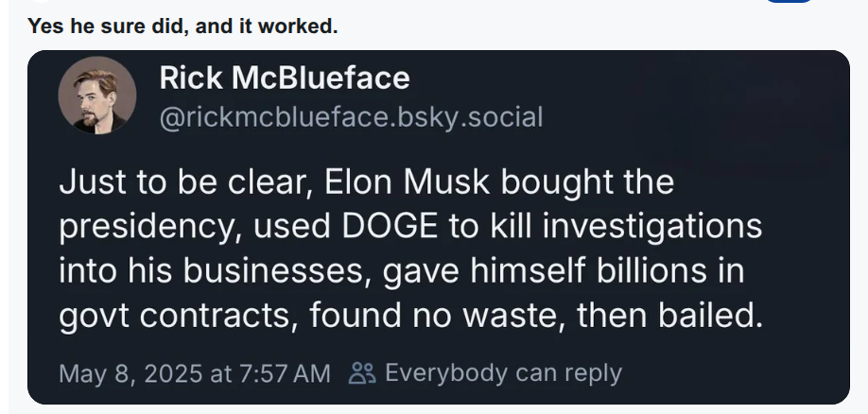
Task: Click Rick McBlueface's profile avatar
Action: coord(96,95)
